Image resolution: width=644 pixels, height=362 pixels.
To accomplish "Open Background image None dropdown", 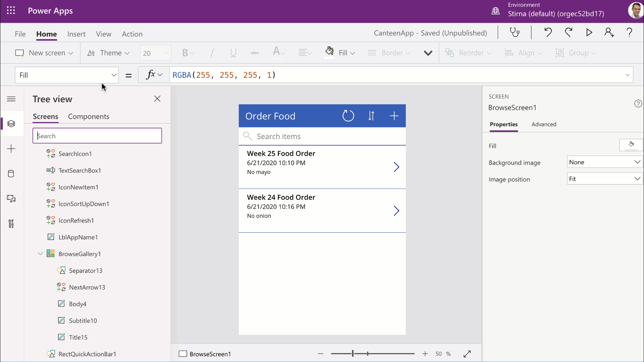I will [605, 162].
